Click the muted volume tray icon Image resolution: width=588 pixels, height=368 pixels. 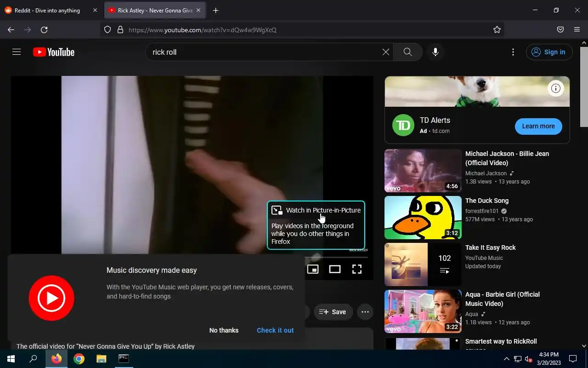[x=528, y=359]
